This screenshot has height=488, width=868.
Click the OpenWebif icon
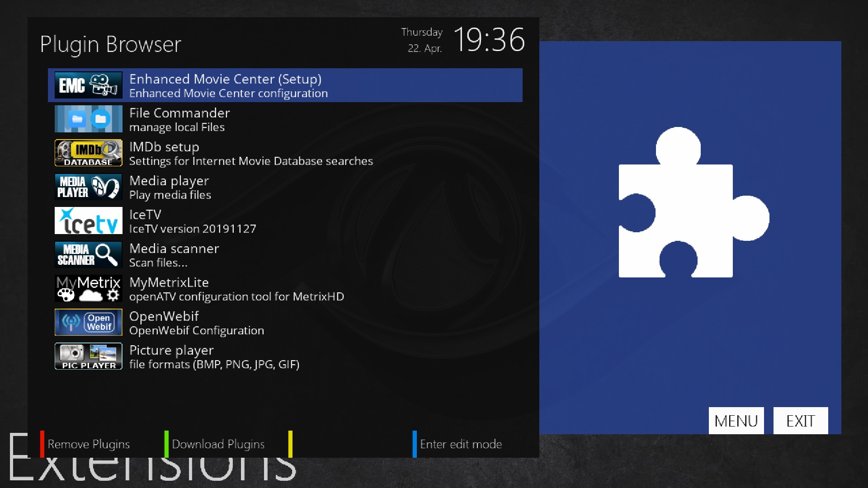click(x=88, y=322)
